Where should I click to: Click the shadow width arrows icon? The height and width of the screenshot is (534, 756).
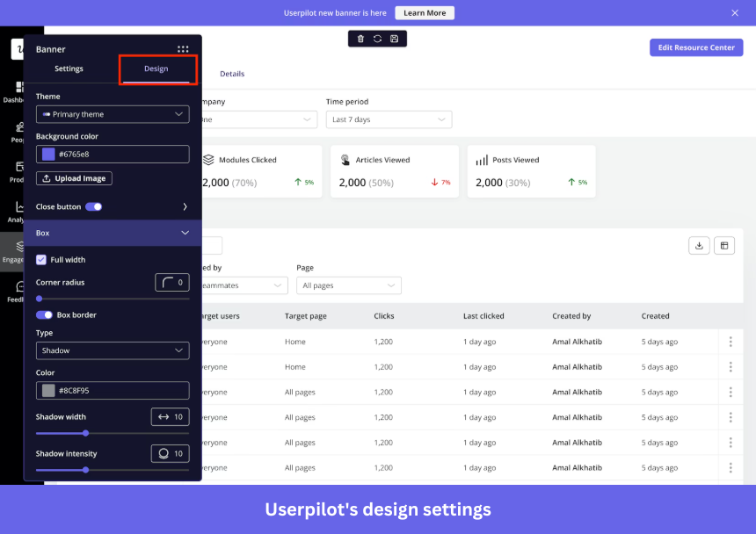164,417
